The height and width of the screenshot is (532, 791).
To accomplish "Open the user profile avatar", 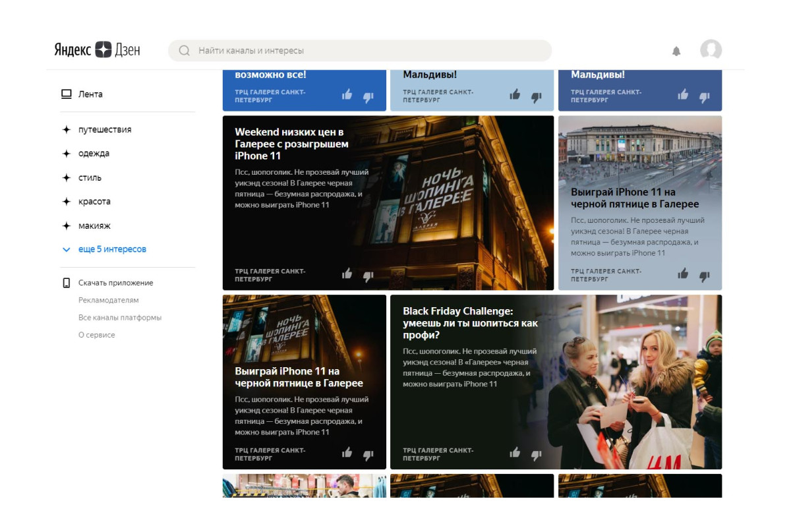I will 711,50.
